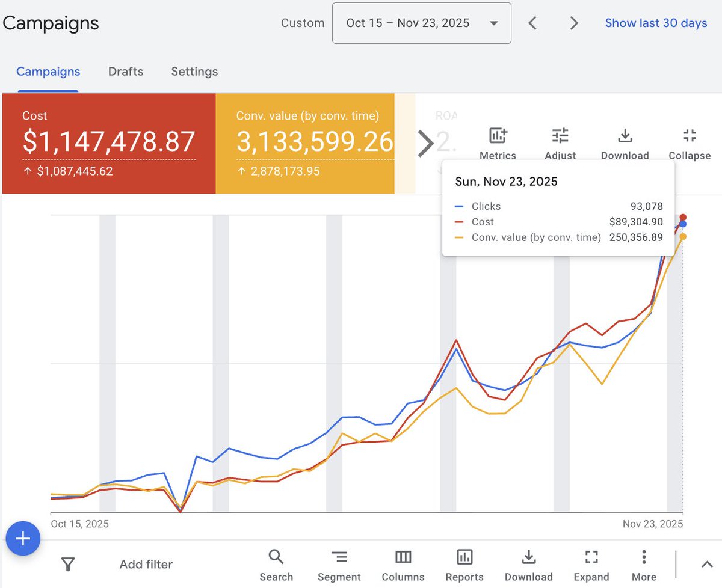
Task: Switch to the Drafts tab
Action: point(125,71)
